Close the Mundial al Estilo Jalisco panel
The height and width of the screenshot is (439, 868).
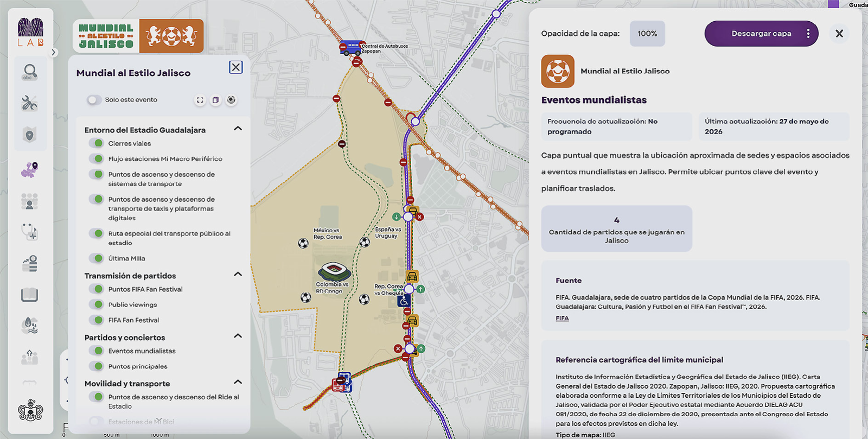point(236,67)
